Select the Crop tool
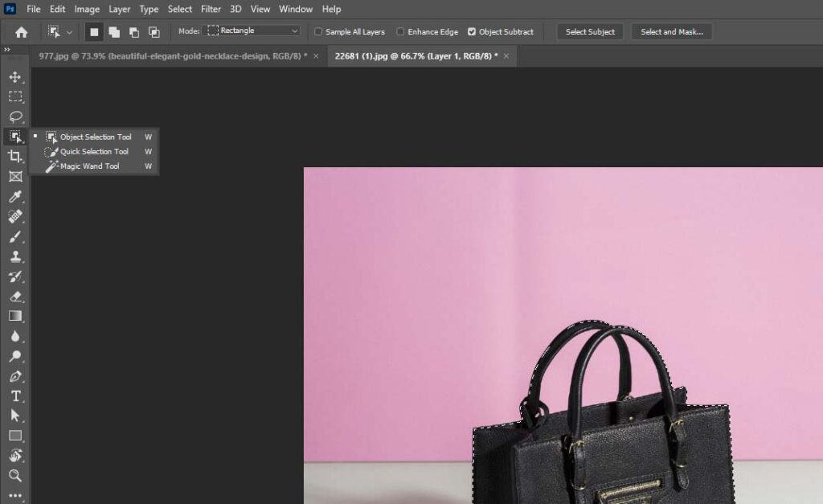823x504 pixels. pyautogui.click(x=14, y=156)
